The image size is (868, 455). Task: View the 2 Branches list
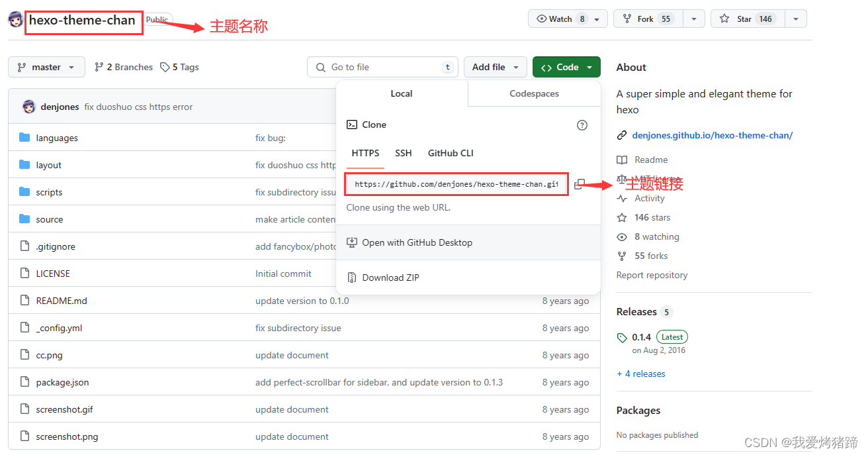[x=124, y=67]
